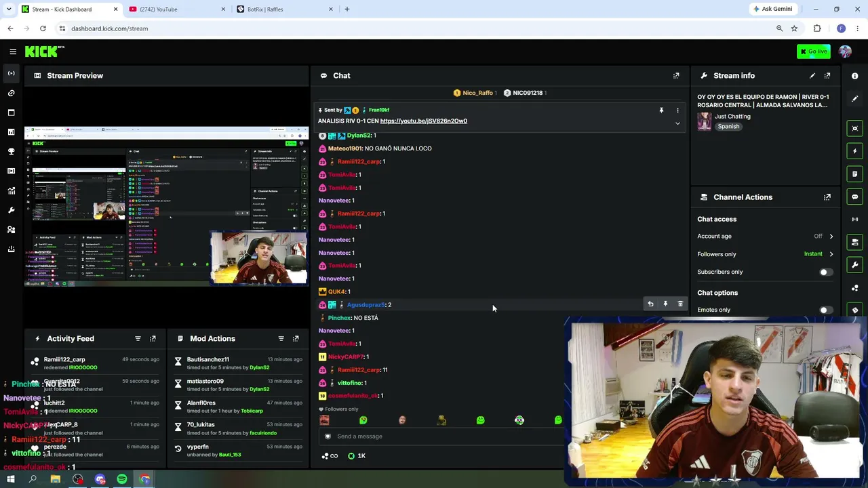Pin the Agusdupraz5 chat message
The image size is (868, 488).
665,304
